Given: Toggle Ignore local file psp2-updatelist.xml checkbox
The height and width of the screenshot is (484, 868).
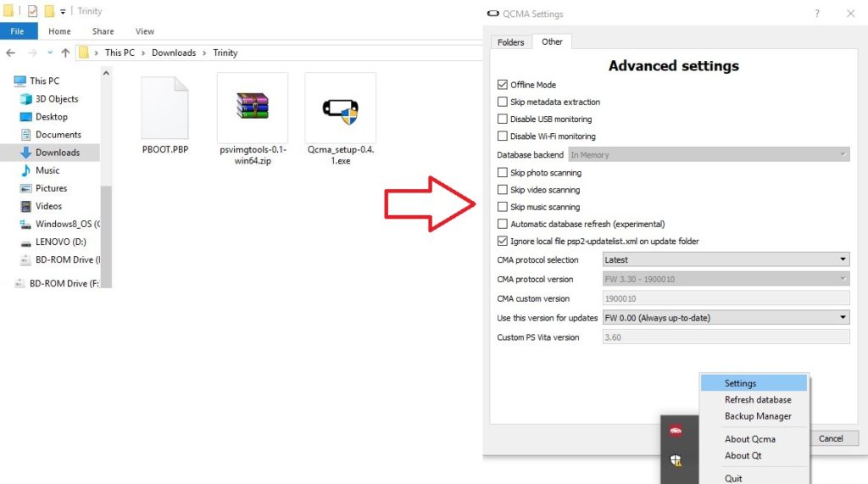Looking at the screenshot, I should (x=502, y=242).
